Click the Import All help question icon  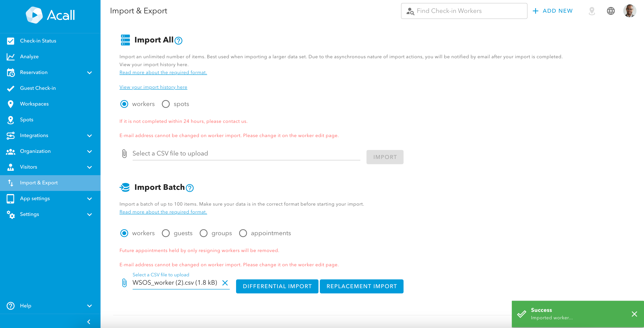click(178, 41)
